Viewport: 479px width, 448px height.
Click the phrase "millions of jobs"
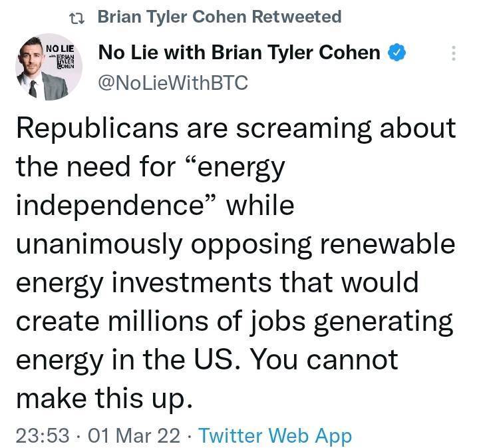click(220, 322)
